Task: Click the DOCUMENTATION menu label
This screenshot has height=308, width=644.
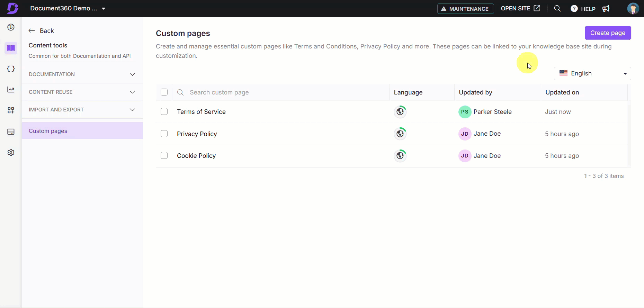Action: coord(52,74)
